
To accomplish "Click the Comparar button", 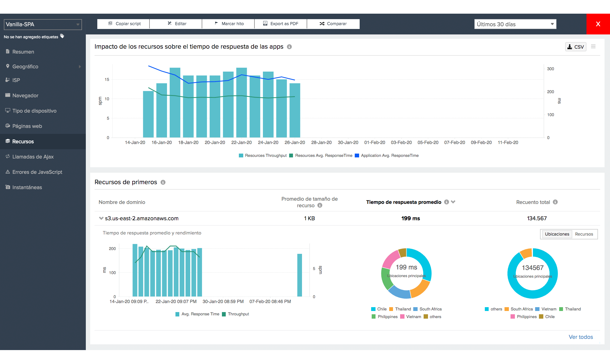I will tap(333, 24).
